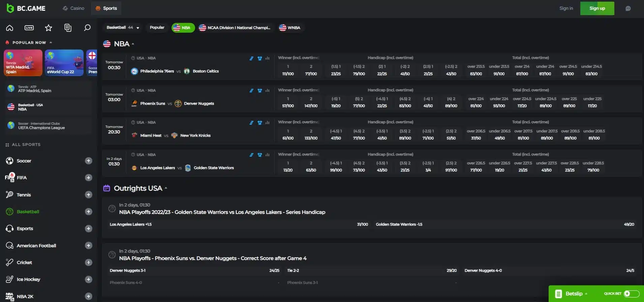
Task: Expand Cricket with its plus button
Action: tap(89, 262)
